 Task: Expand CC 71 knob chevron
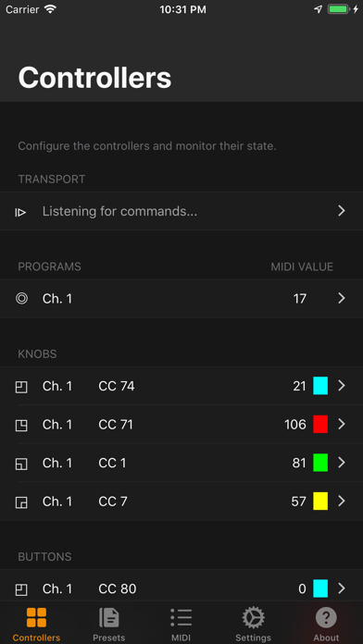click(x=341, y=425)
